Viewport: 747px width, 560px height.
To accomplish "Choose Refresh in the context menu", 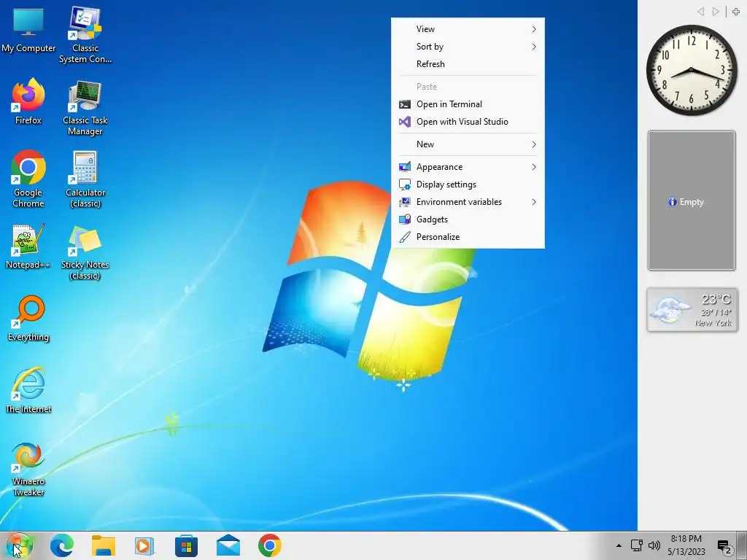I will coord(468,64).
